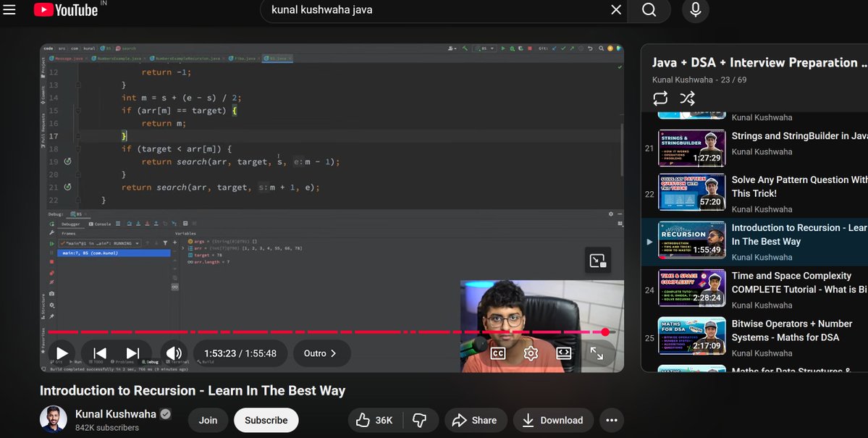Click the voice search microphone
868x438 pixels.
tap(694, 10)
